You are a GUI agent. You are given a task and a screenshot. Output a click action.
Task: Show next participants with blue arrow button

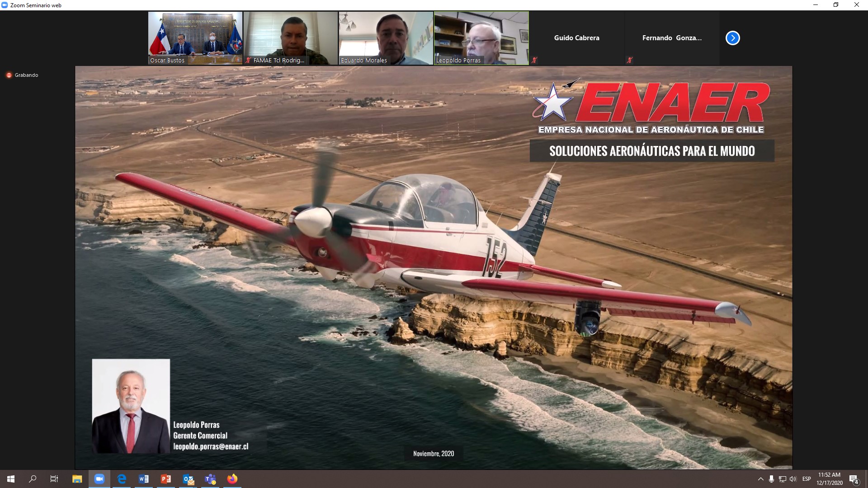click(x=732, y=38)
